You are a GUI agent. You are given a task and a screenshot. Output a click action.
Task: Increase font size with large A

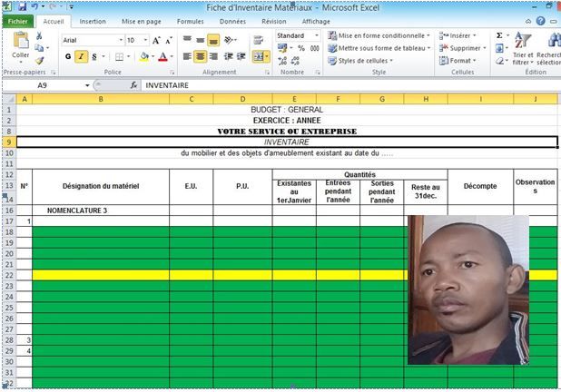156,41
